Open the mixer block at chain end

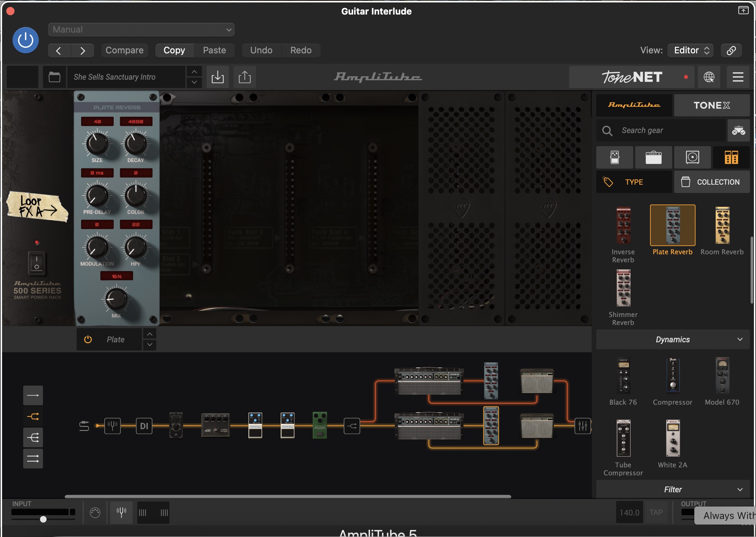tap(583, 426)
